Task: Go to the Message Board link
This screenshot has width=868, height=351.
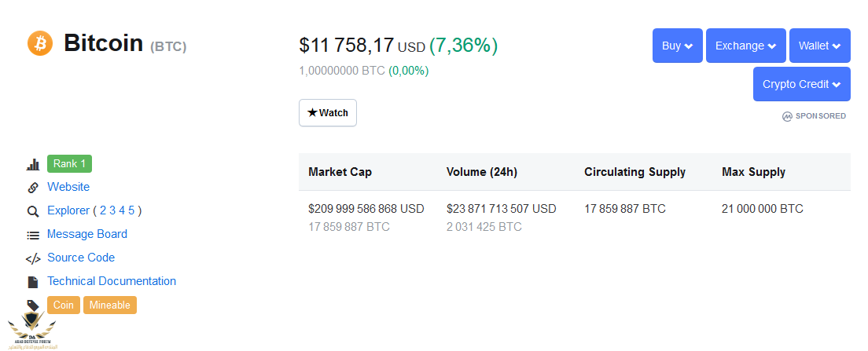Action: [87, 234]
